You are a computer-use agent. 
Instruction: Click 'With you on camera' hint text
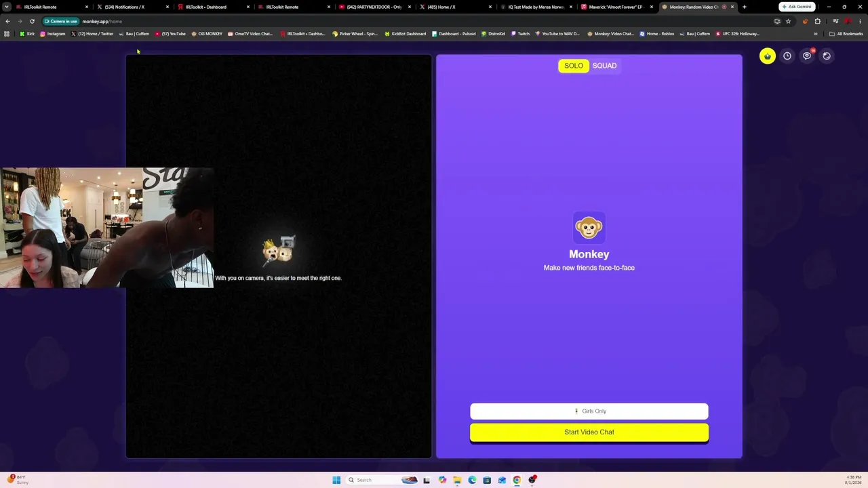coord(279,278)
